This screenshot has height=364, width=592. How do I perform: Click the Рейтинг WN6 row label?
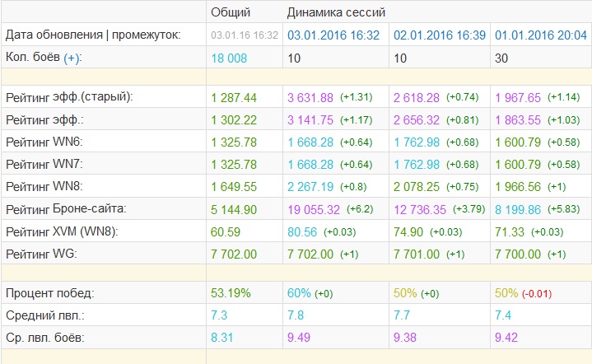[x=44, y=142]
